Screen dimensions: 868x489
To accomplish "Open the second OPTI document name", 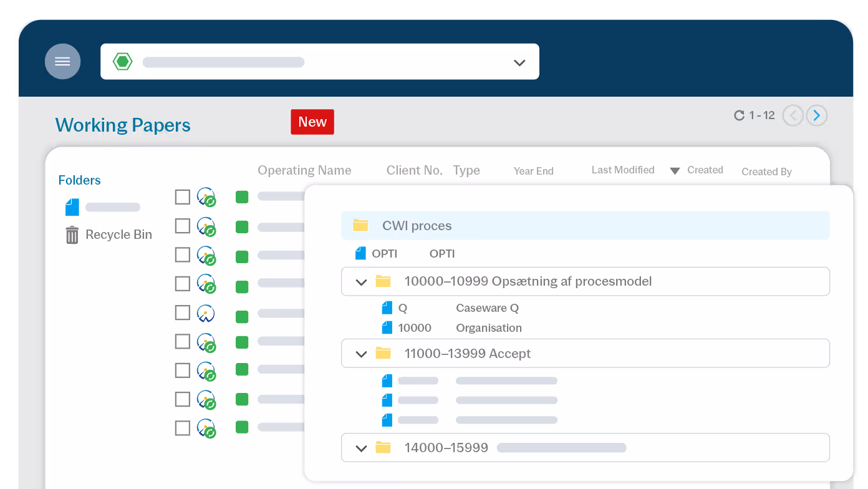I will tap(442, 254).
